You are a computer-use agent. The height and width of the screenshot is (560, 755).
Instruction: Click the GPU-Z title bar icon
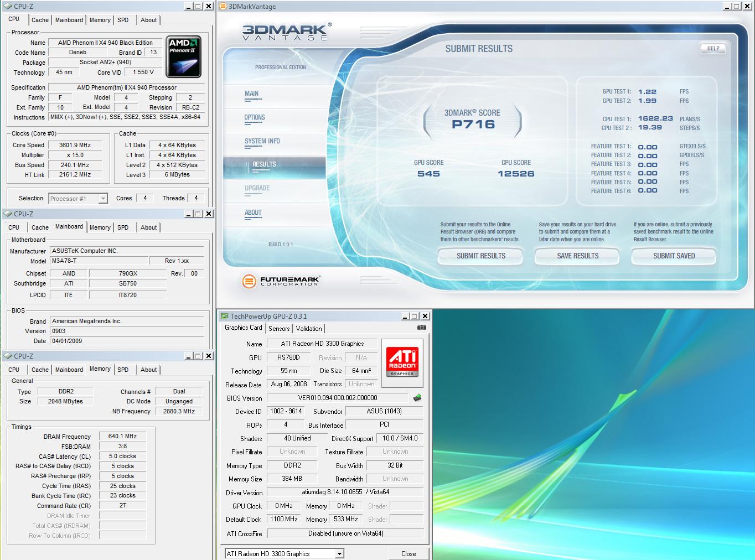point(224,317)
